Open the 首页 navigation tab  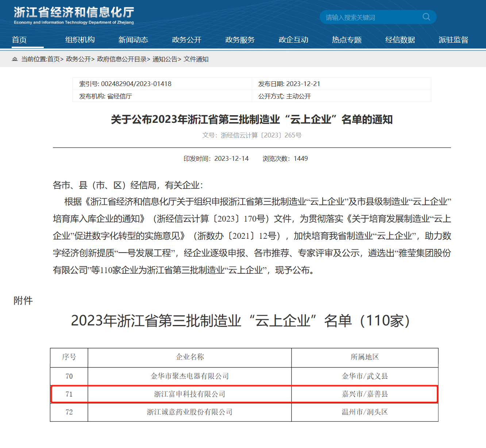coord(19,40)
